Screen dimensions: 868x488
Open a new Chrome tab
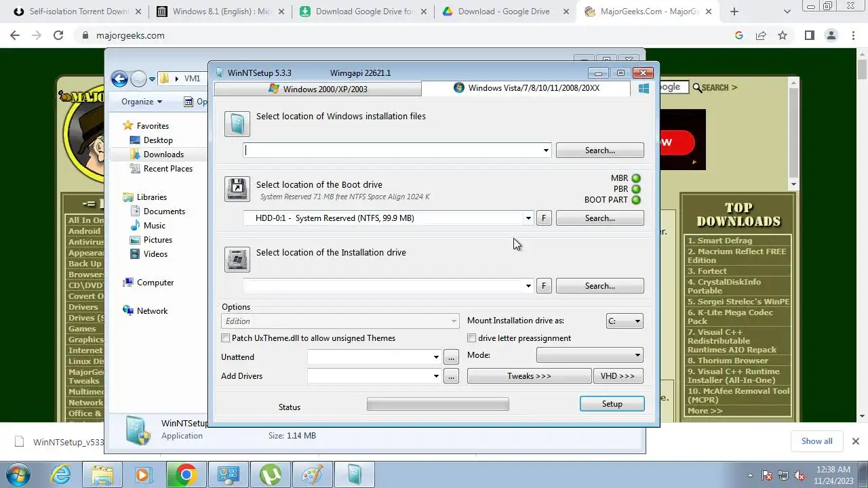(734, 12)
